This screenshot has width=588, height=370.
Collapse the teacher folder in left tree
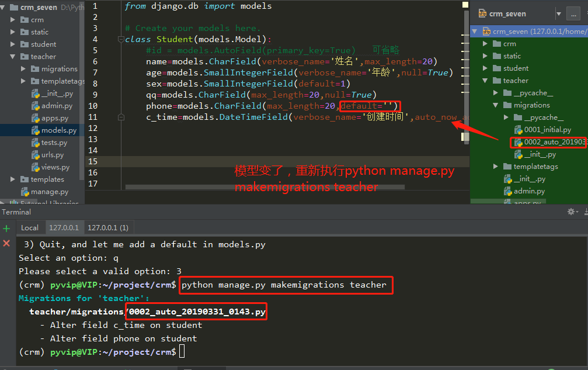tap(12, 57)
